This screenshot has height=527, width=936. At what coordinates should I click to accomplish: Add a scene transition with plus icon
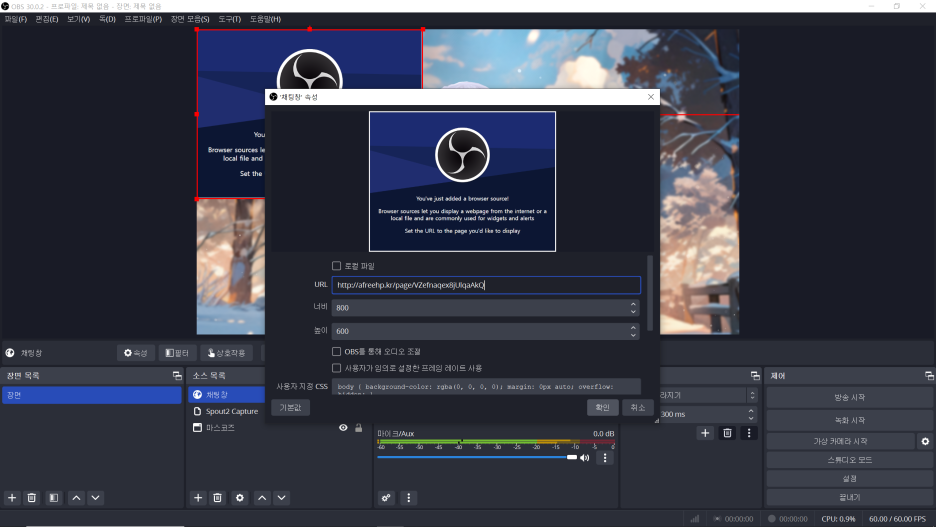(x=705, y=433)
